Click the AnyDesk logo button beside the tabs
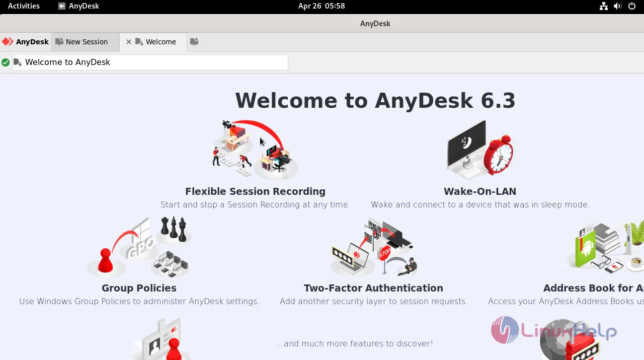Image resolution: width=644 pixels, height=360 pixels. (25, 42)
